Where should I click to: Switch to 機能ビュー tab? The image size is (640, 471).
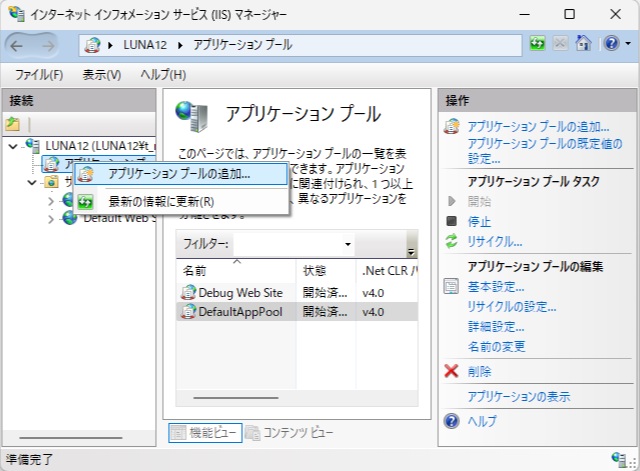[205, 433]
